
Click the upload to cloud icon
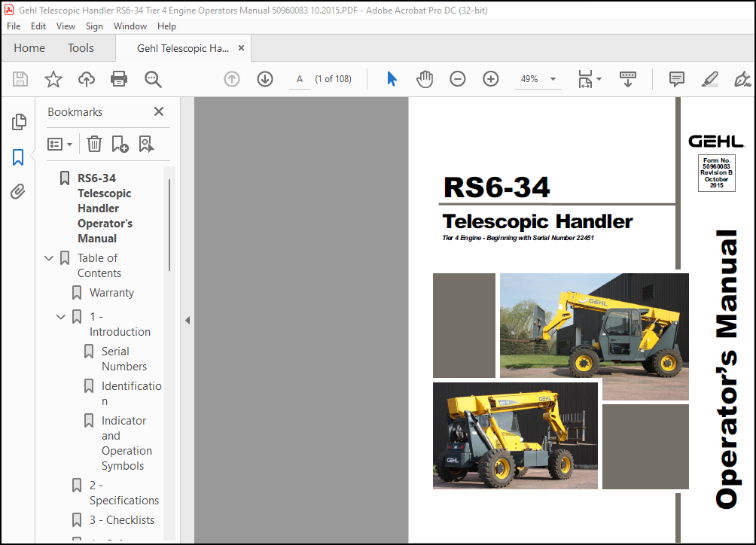[87, 79]
